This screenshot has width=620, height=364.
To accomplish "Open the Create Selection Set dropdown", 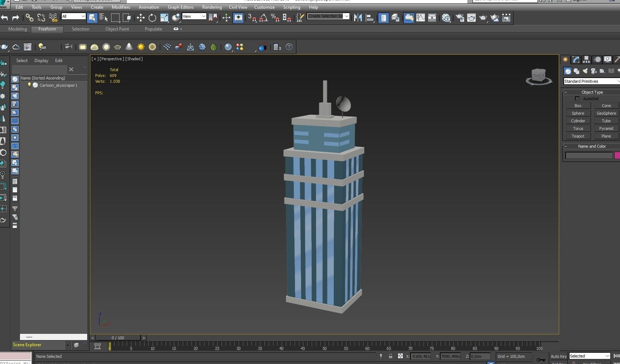I will (328, 16).
